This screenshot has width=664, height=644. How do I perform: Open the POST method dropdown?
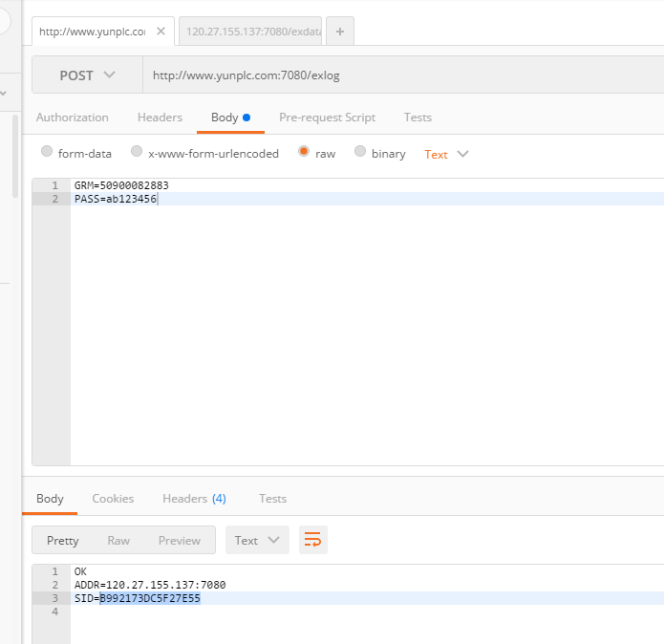(x=87, y=75)
